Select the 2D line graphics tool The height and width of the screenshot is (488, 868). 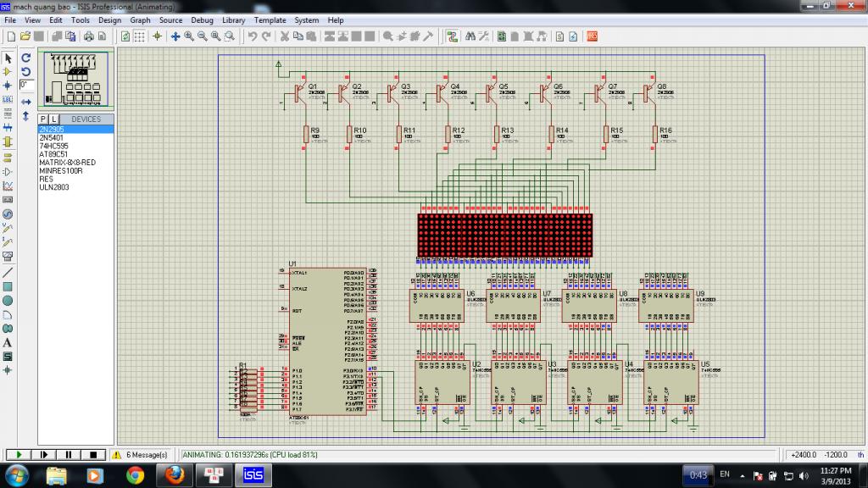point(8,272)
